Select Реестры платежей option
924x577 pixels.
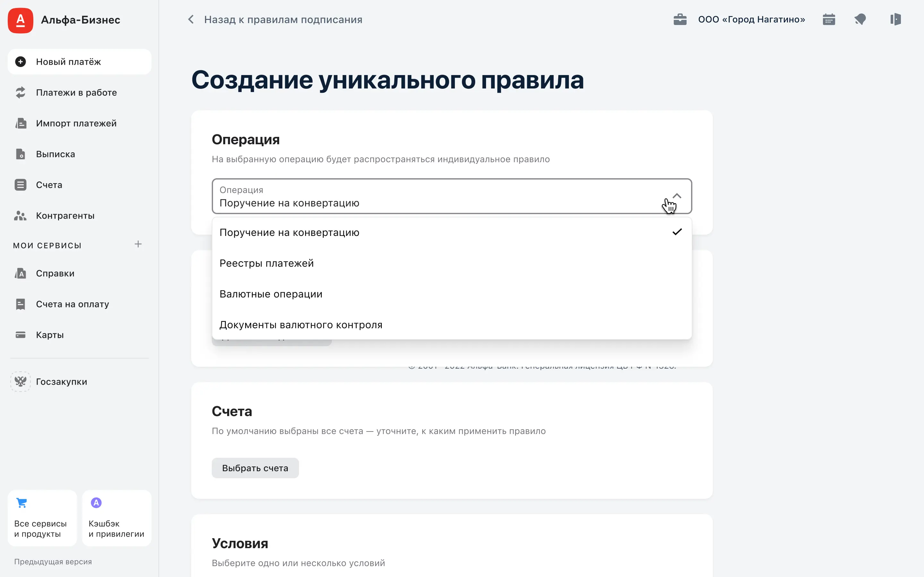click(267, 263)
